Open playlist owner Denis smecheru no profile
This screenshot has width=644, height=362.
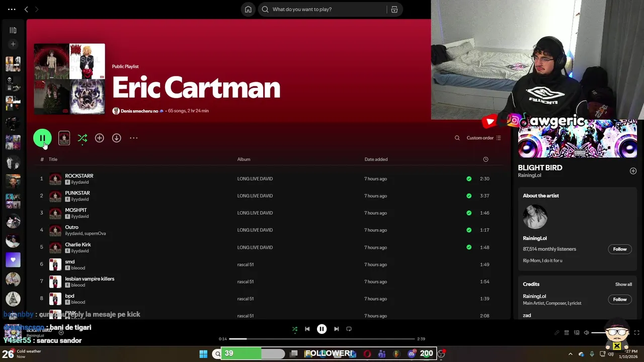(x=139, y=111)
